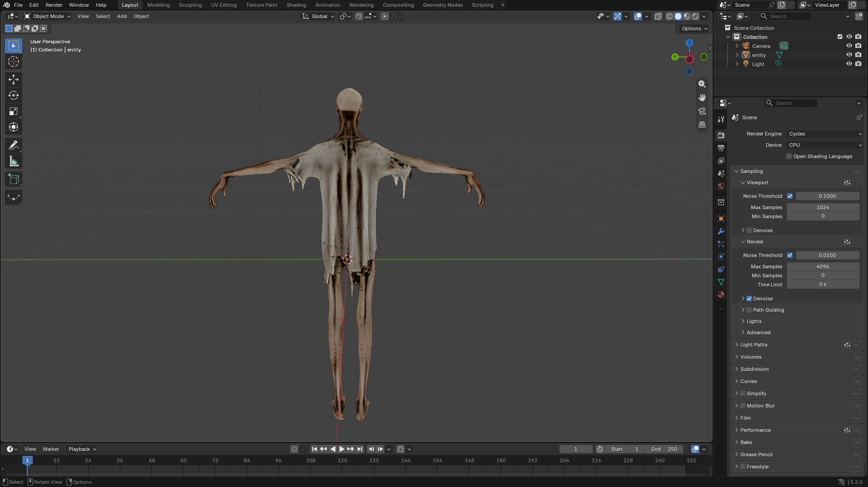Jump to last frame
Viewport: 868px width, 487px height.
tap(360, 449)
